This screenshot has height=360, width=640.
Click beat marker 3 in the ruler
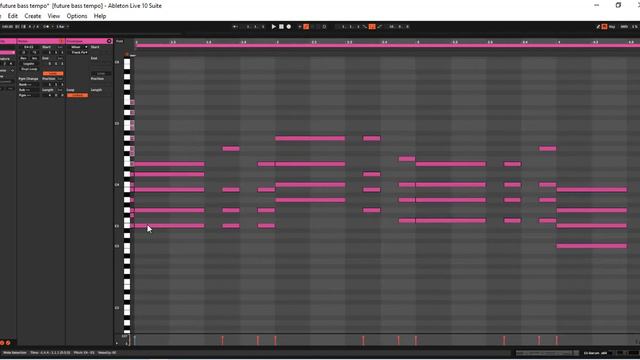[418, 42]
